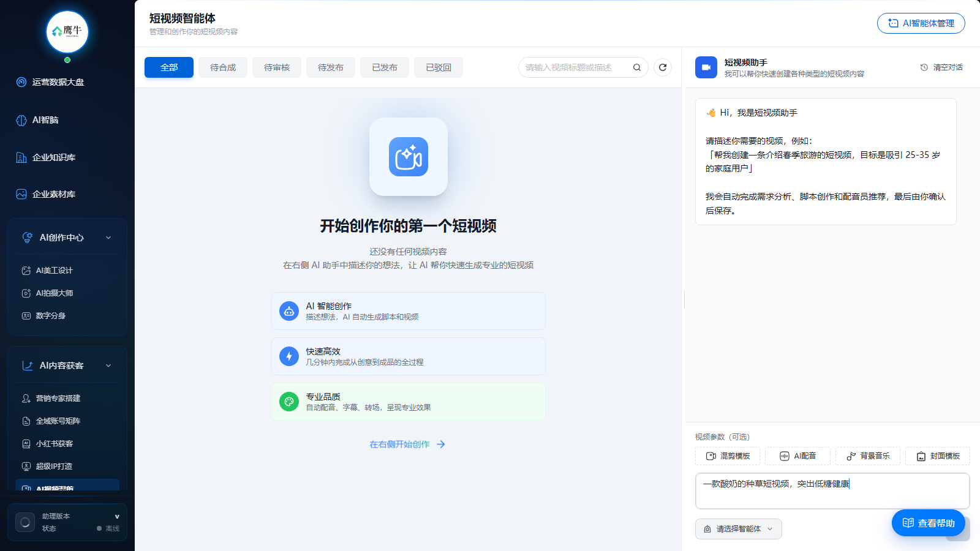The height and width of the screenshot is (551, 980).
Task: Clear the conversation with 清空对话
Action: (x=941, y=67)
